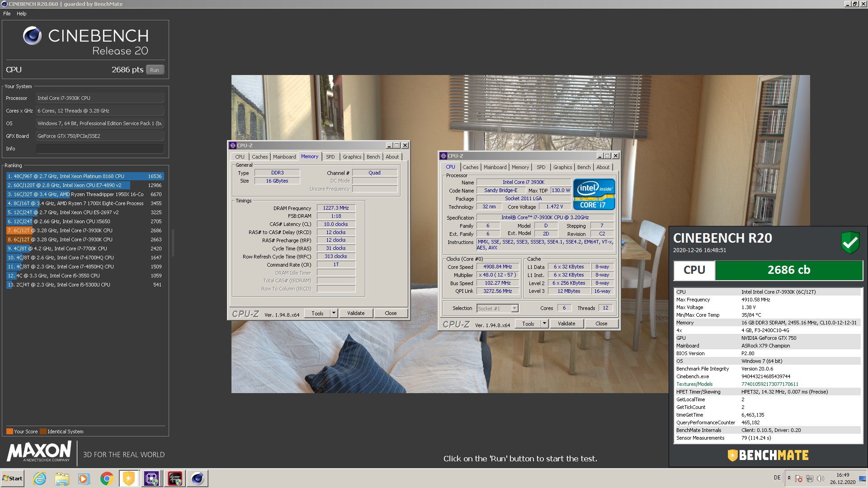Select ranking entry Xeon X5650
868x488 pixels.
click(85, 221)
